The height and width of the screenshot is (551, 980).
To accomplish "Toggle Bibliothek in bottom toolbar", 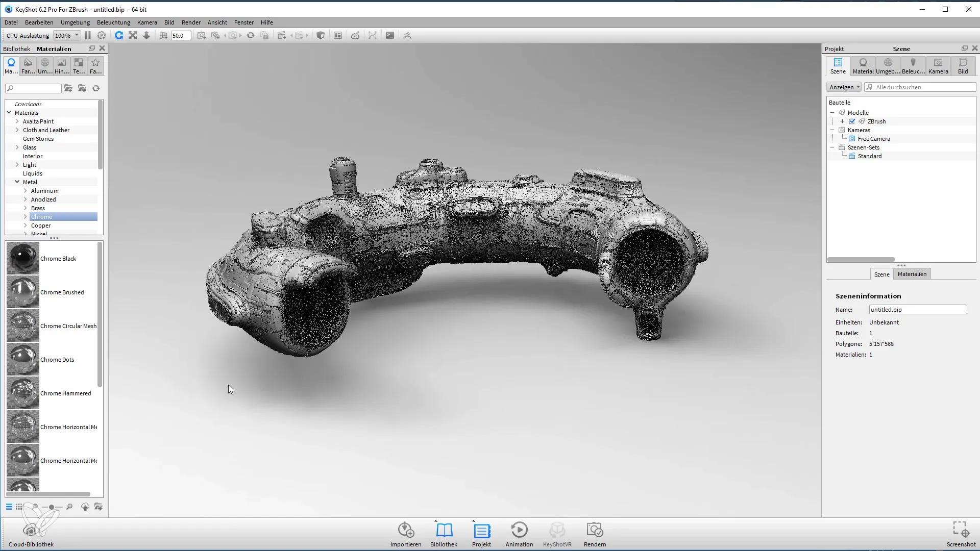I will pos(444,534).
